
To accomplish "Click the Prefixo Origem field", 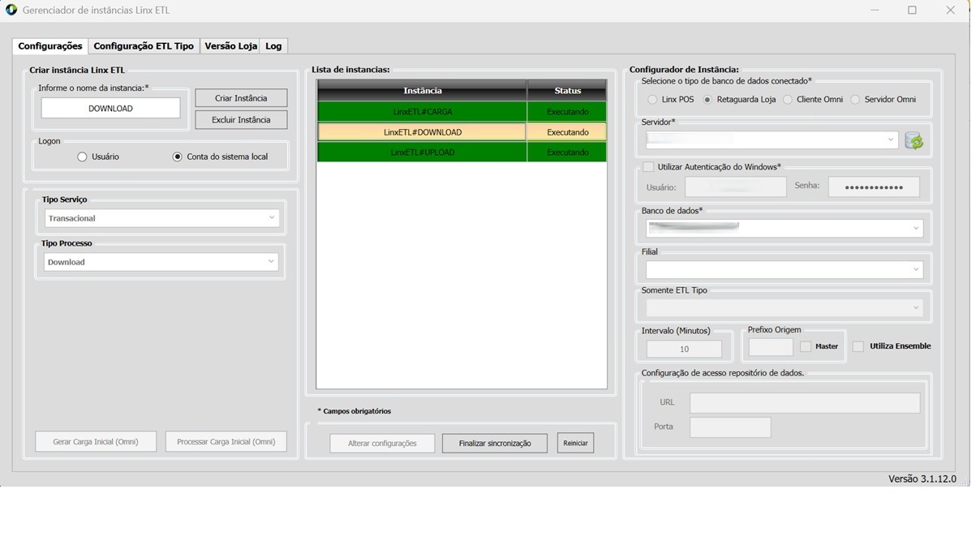I will pos(771,347).
